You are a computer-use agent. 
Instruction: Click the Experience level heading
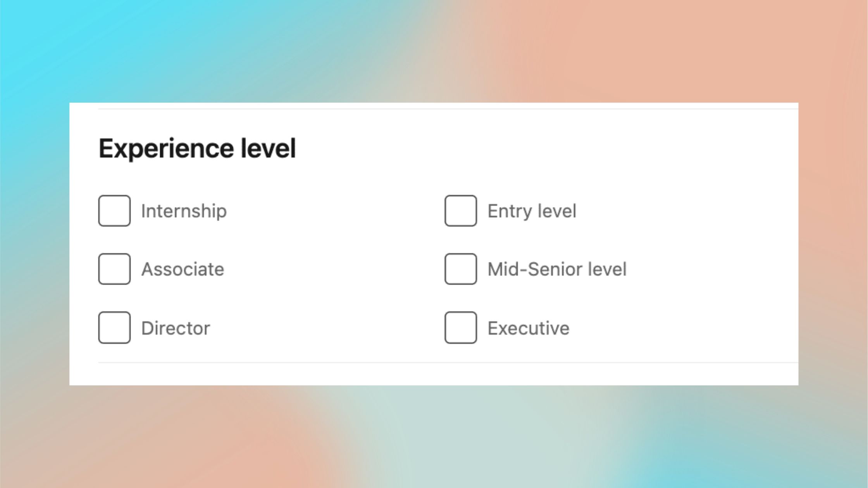[x=198, y=148]
